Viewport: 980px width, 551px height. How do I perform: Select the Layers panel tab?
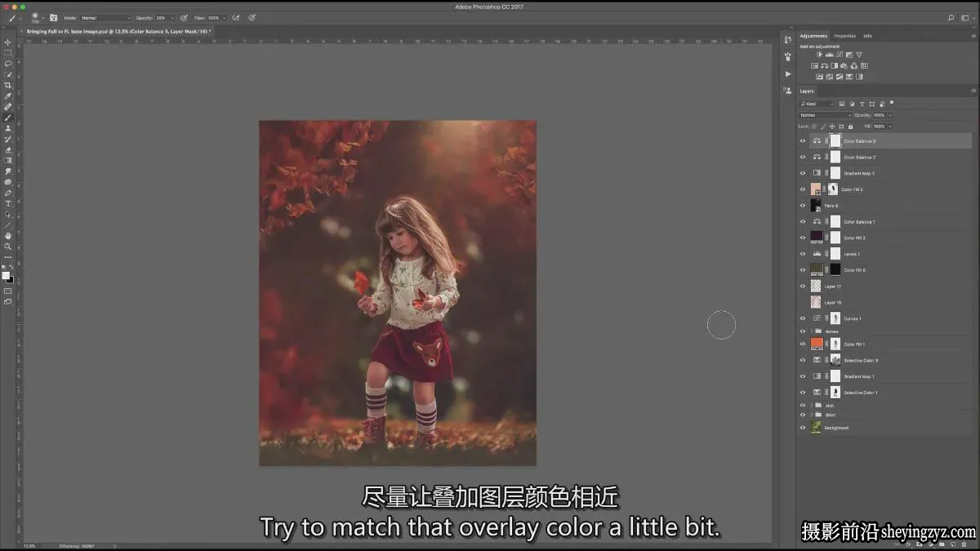click(807, 91)
